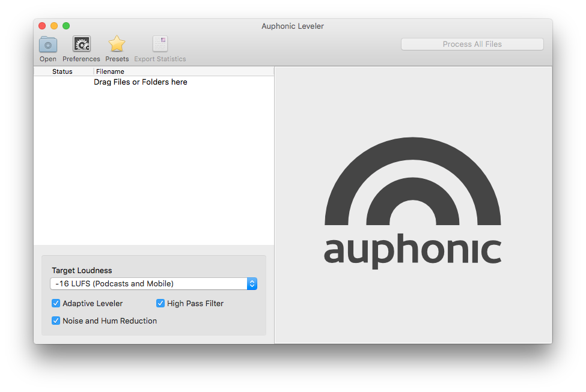Minimize the window with the yellow button
Image resolution: width=586 pixels, height=392 pixels.
point(54,26)
